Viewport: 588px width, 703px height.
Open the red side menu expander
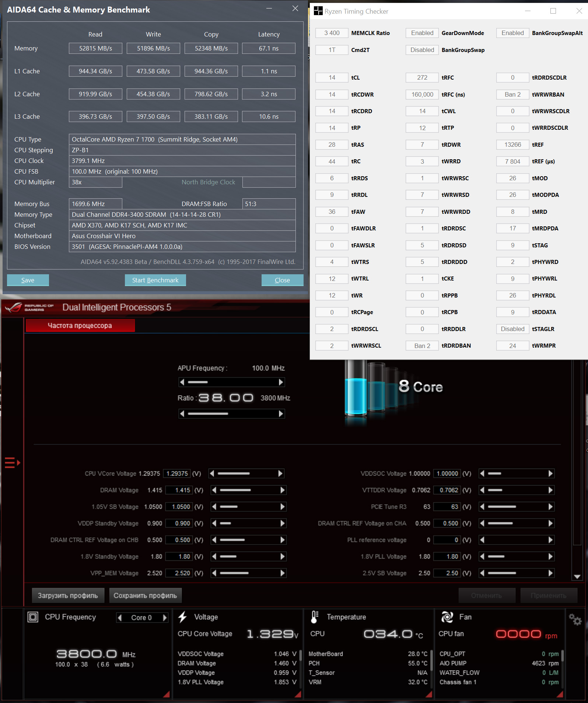(x=12, y=462)
